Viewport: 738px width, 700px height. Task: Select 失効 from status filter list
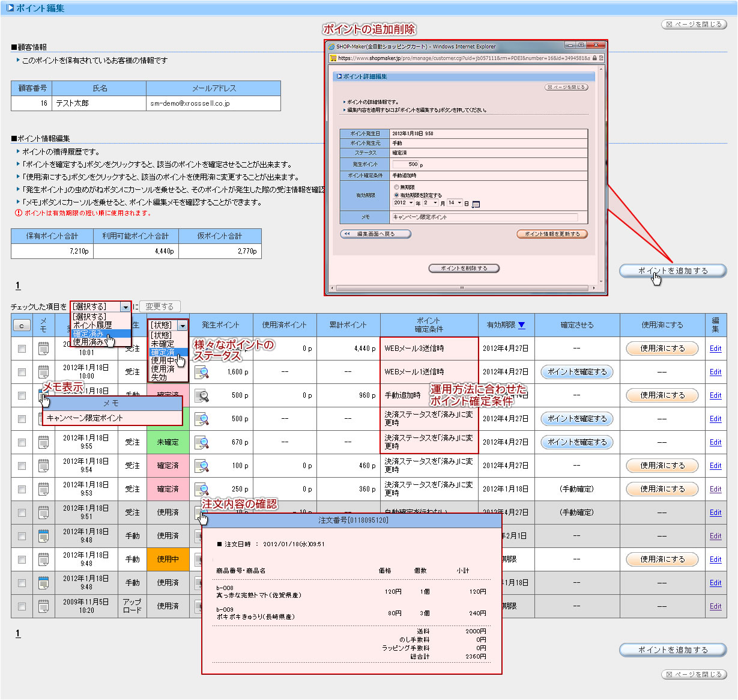[x=159, y=377]
